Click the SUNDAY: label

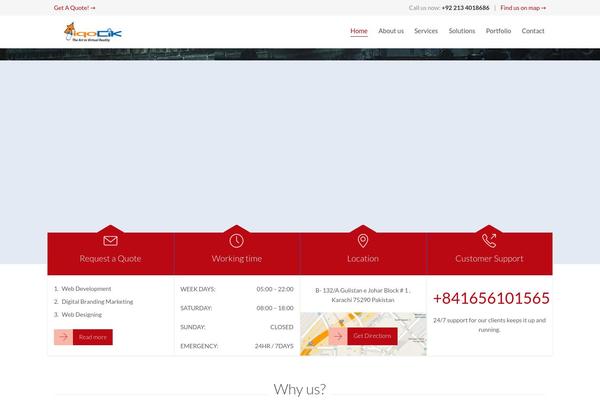click(x=192, y=327)
